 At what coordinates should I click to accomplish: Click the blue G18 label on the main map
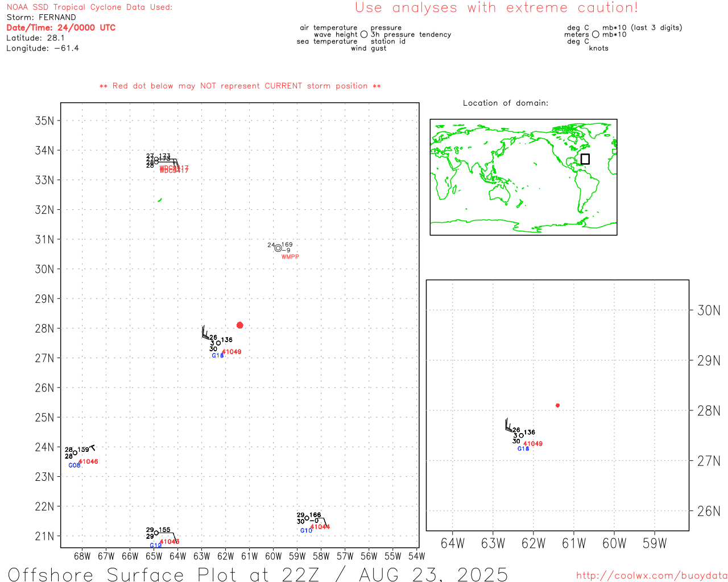point(218,356)
